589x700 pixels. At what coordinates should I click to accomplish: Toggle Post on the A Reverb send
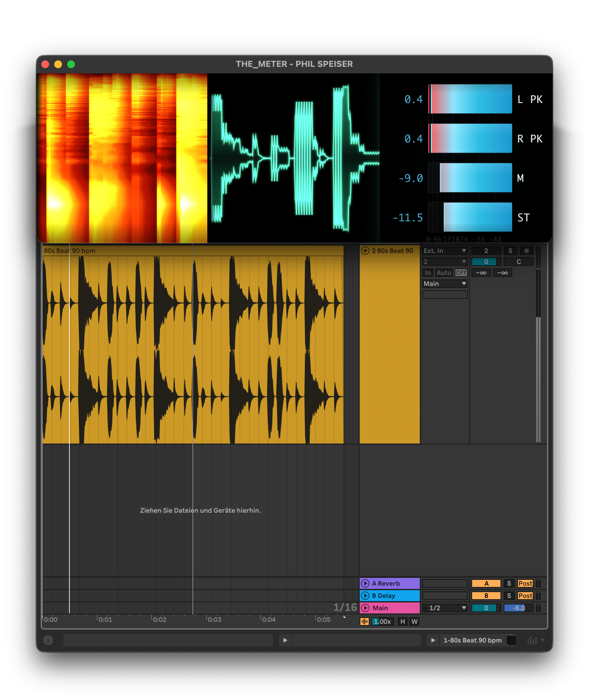click(x=526, y=584)
